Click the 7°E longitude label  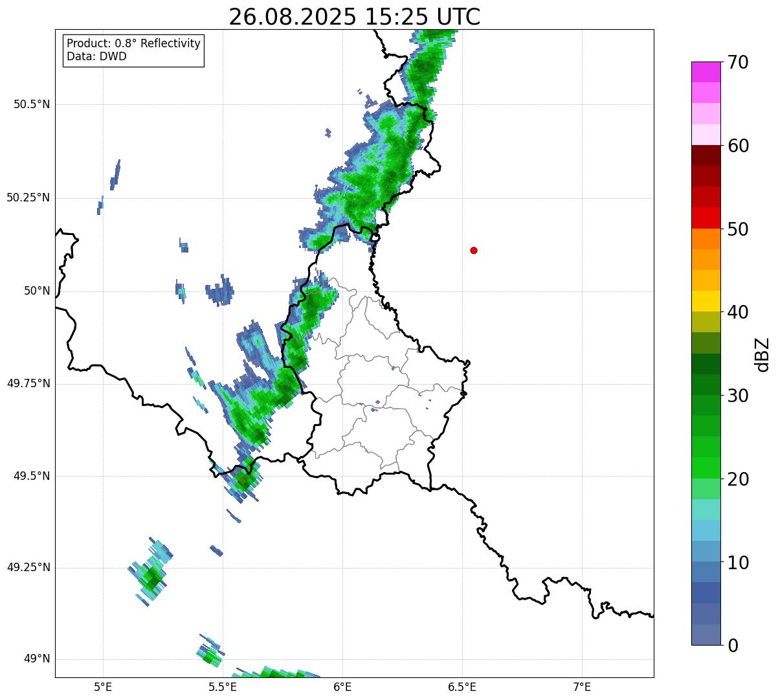coord(582,686)
